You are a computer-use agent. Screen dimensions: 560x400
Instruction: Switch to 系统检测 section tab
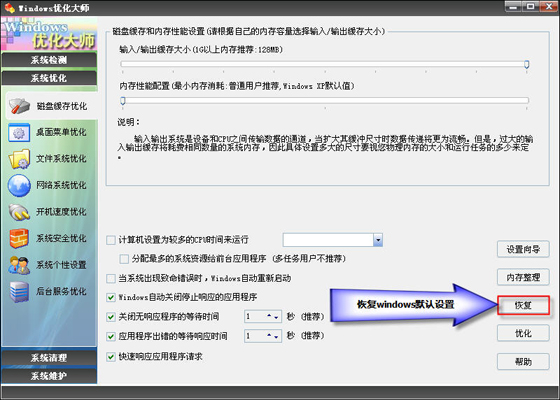coord(49,60)
